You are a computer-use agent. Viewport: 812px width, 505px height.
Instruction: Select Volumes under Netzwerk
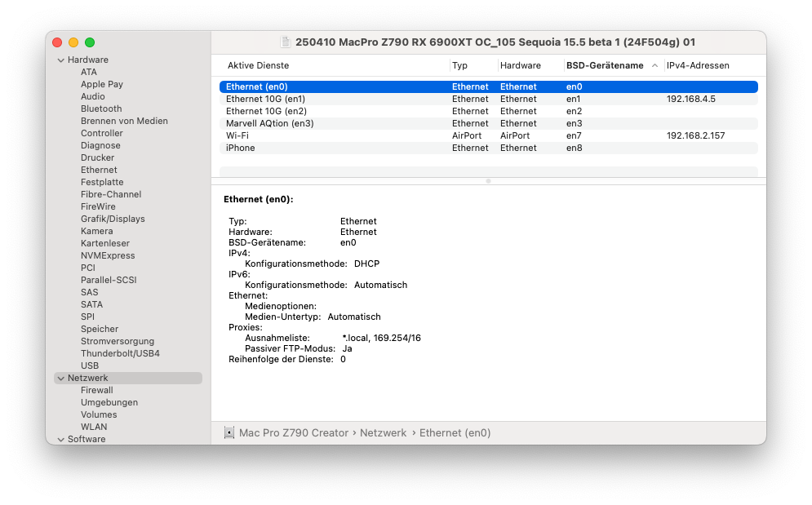tap(99, 415)
